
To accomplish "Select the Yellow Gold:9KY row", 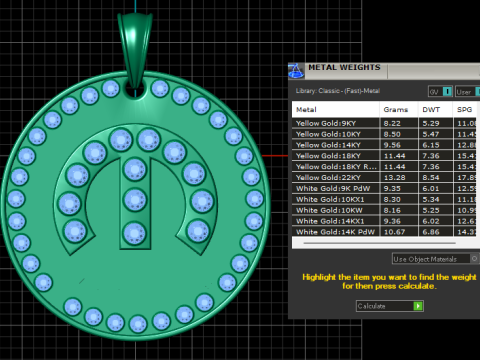I will (384, 123).
